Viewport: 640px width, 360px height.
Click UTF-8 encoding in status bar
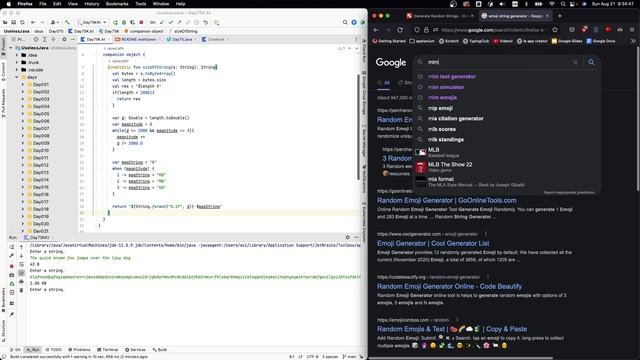[x=313, y=356]
